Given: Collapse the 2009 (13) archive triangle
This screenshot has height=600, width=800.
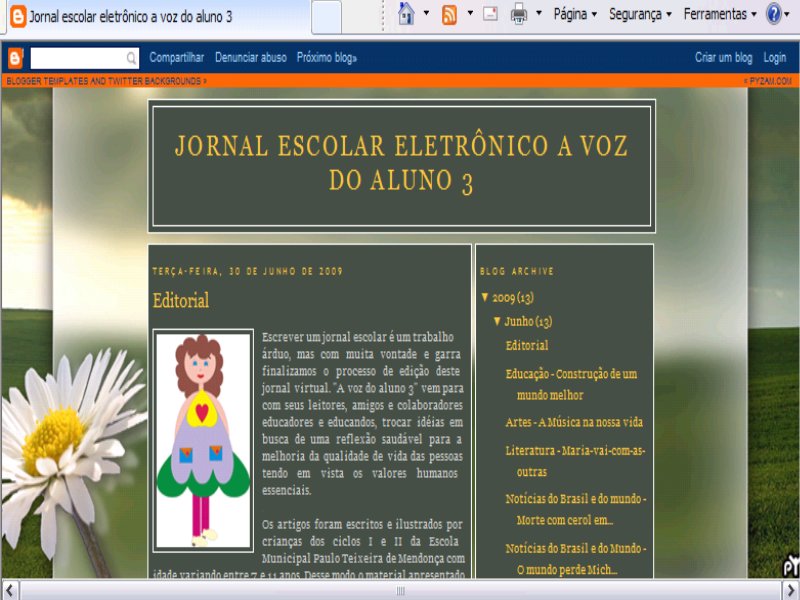Looking at the screenshot, I should (x=485, y=297).
